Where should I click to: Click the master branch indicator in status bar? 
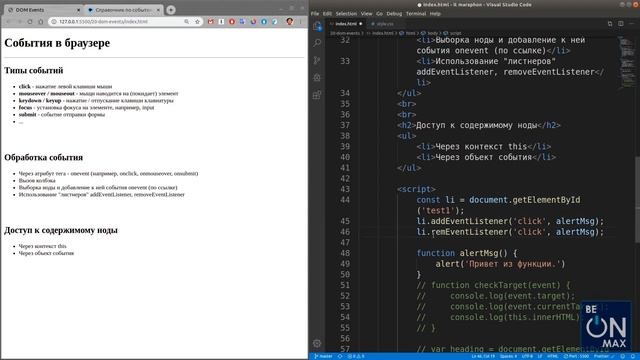323,356
